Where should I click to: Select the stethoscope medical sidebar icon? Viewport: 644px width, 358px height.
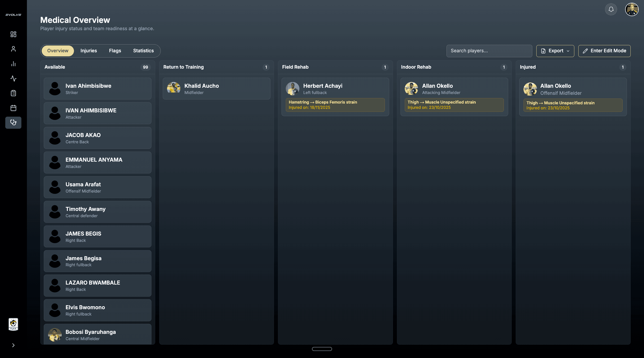[13, 123]
